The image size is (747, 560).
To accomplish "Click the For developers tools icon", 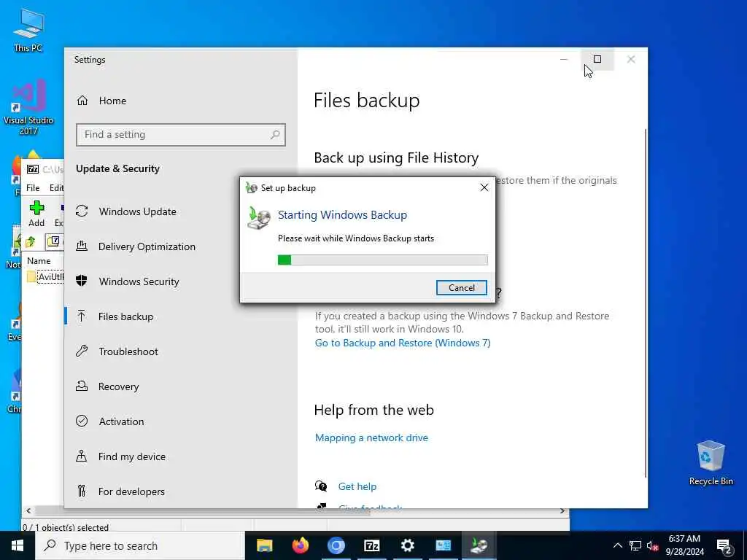I will point(82,491).
